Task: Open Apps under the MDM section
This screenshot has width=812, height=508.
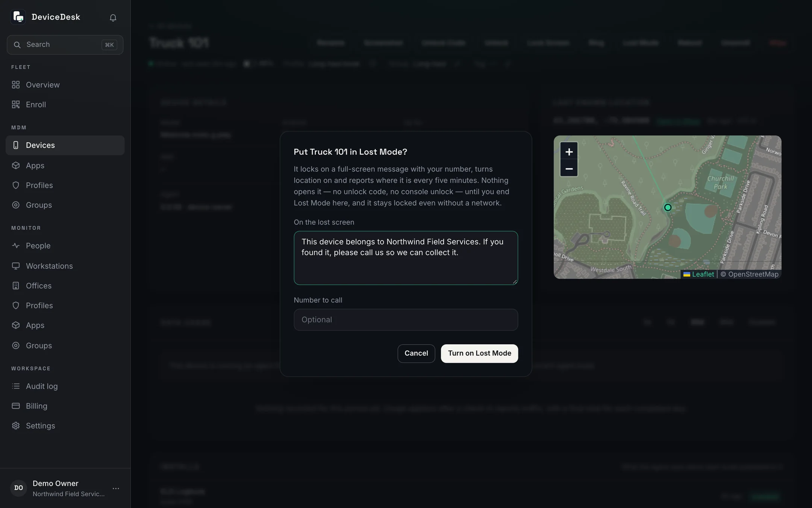Action: click(x=65, y=166)
